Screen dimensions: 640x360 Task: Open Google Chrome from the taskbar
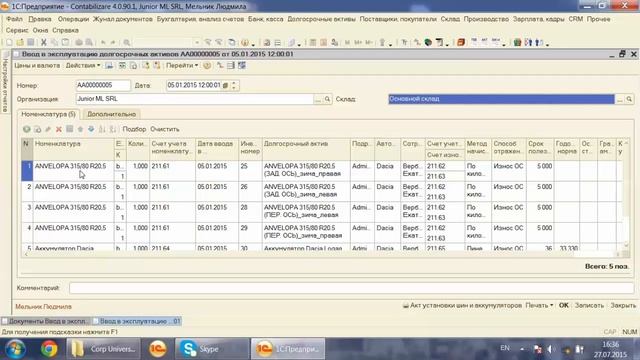(x=49, y=349)
